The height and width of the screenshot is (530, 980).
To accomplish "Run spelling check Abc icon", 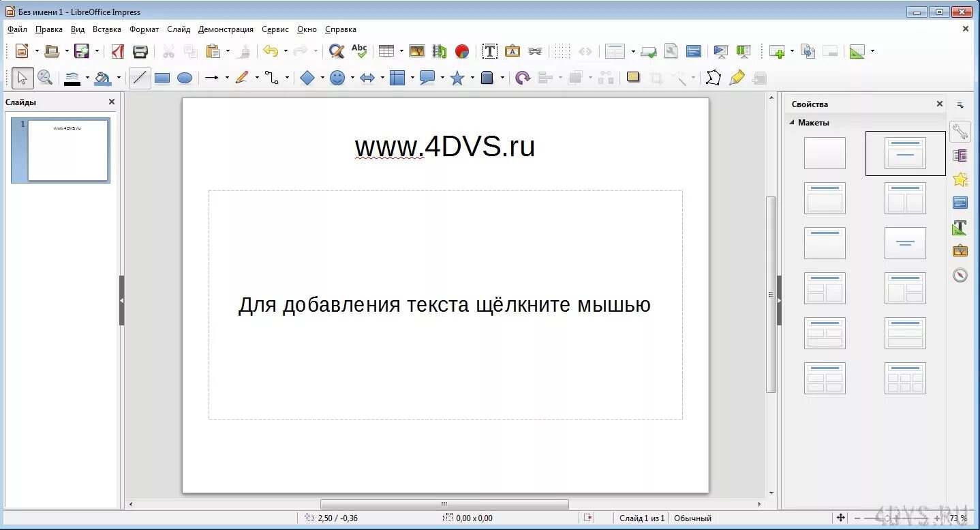I will click(x=359, y=51).
